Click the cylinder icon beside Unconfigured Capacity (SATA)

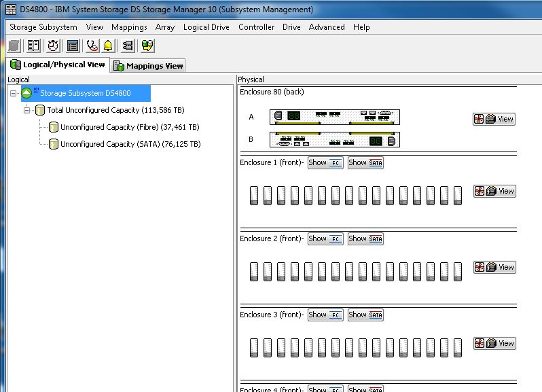pyautogui.click(x=54, y=144)
